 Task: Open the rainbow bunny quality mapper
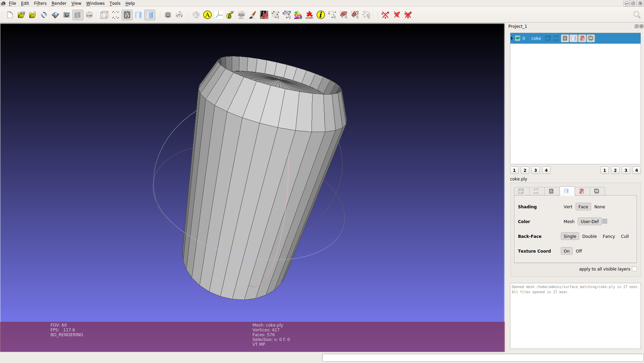pyautogui.click(x=298, y=15)
